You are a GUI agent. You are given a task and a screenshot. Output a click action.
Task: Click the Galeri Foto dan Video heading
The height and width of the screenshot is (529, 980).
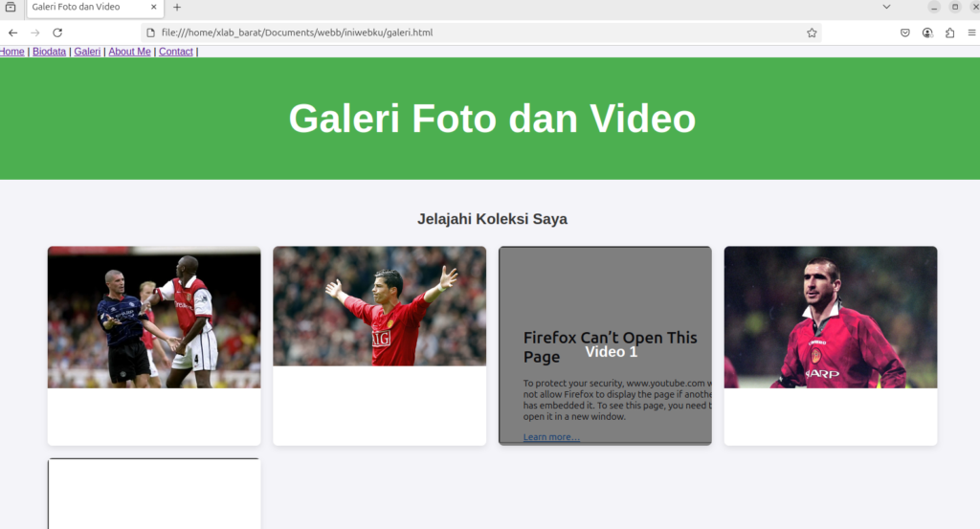(492, 119)
